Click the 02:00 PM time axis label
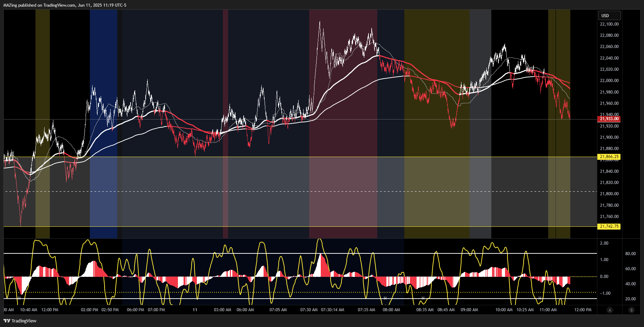The image size is (644, 327). (x=89, y=310)
